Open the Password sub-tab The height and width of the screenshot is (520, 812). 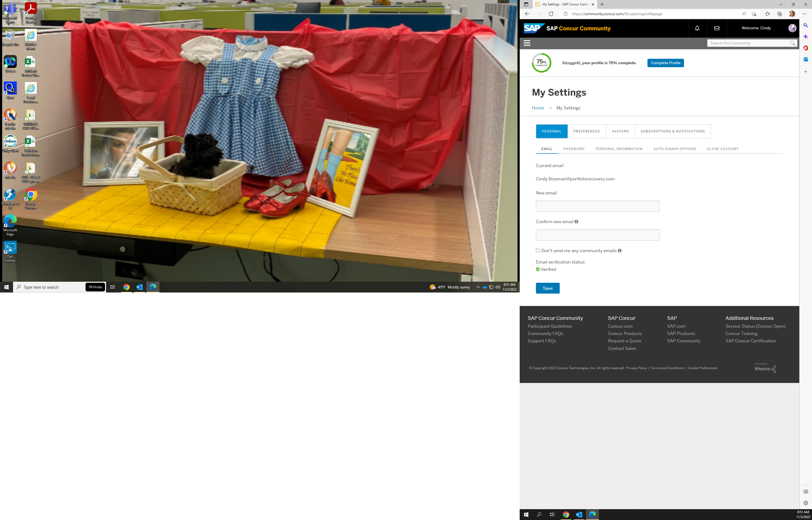[x=574, y=149]
